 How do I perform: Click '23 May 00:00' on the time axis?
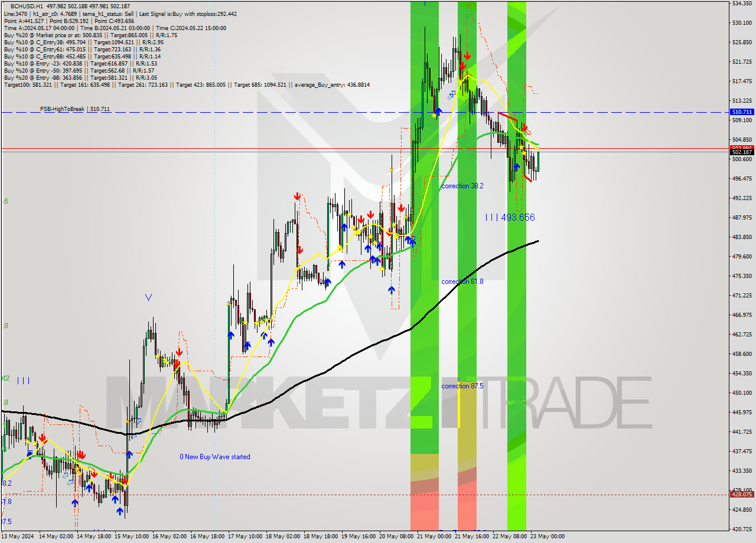tap(548, 537)
